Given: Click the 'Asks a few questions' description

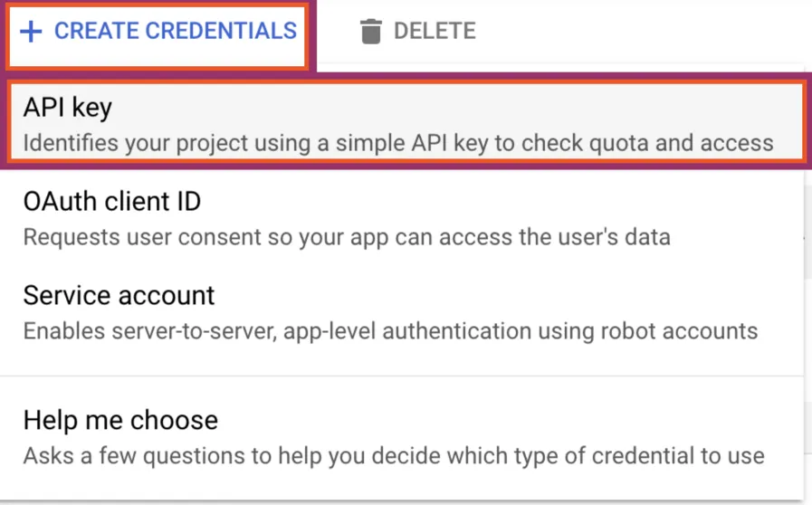Looking at the screenshot, I should pyautogui.click(x=394, y=456).
